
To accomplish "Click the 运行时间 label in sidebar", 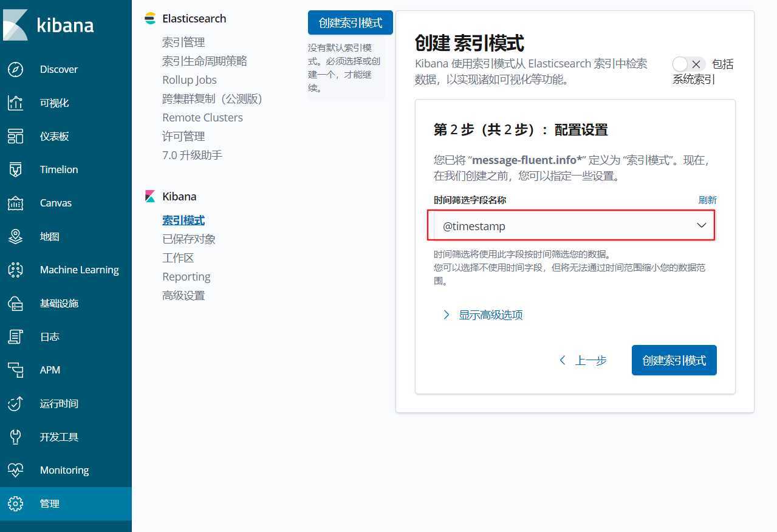I will pyautogui.click(x=60, y=403).
